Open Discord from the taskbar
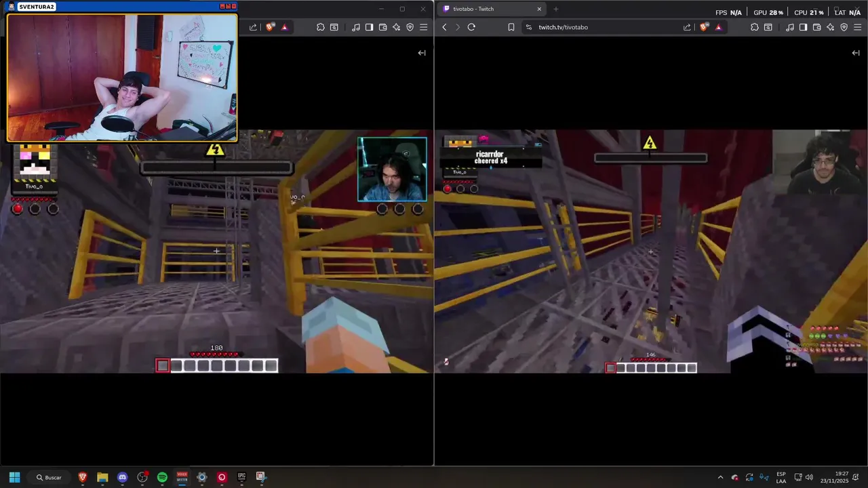The image size is (868, 488). tap(122, 477)
